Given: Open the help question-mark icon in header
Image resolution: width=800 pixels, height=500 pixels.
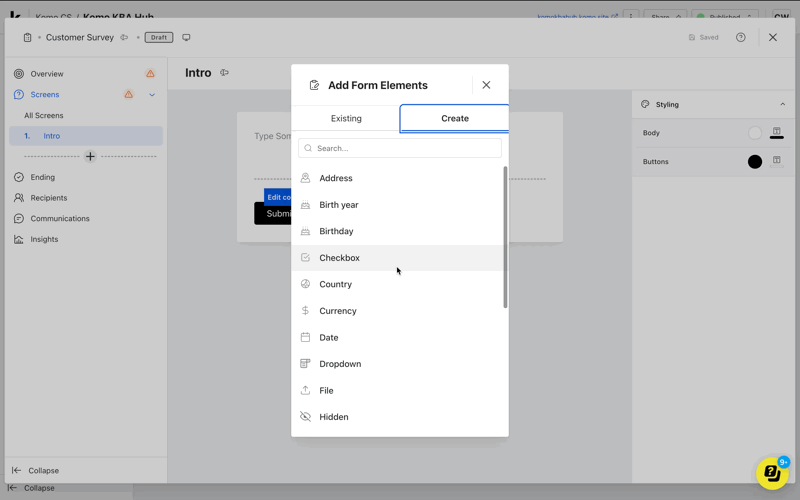Looking at the screenshot, I should 741,38.
